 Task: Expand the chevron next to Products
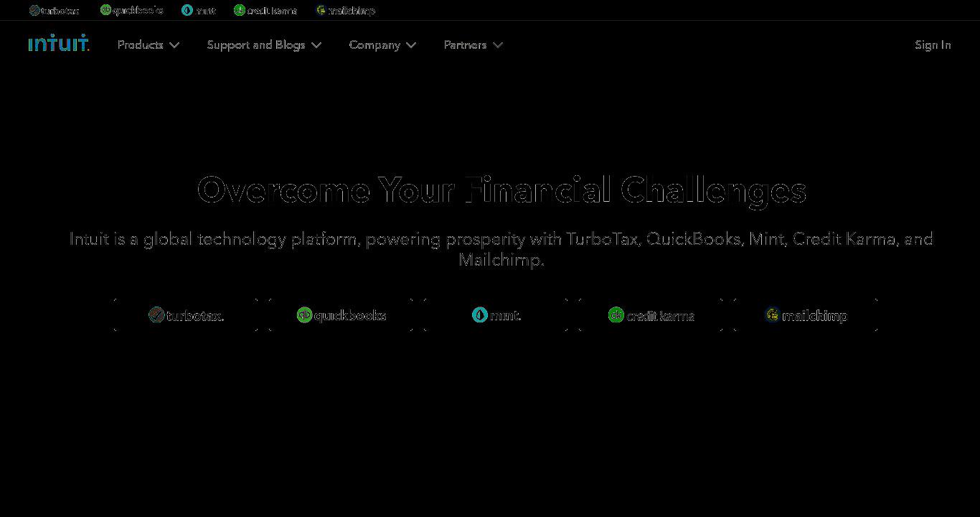174,45
